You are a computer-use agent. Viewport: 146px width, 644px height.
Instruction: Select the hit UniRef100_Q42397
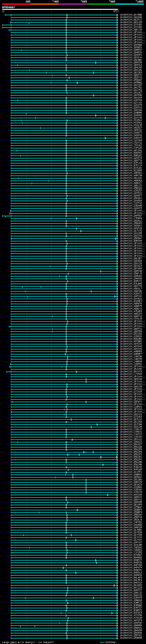[131, 85]
